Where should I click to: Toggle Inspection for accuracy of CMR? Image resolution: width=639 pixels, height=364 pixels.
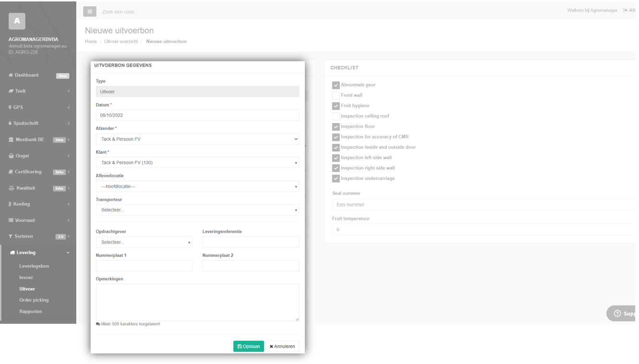point(336,137)
